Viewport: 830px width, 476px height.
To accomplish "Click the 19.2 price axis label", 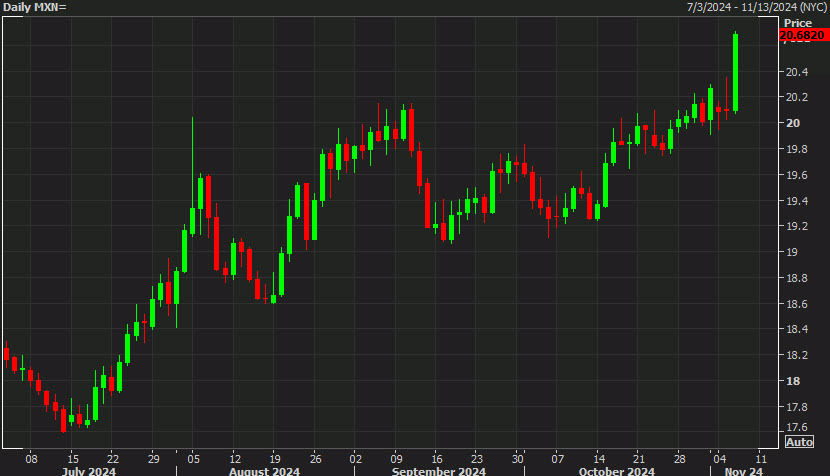I will click(x=796, y=227).
